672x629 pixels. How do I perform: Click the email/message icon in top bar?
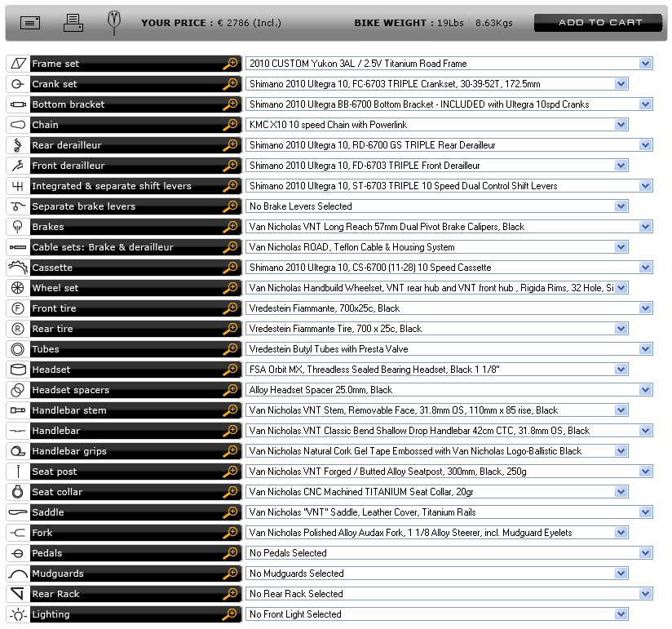point(30,23)
